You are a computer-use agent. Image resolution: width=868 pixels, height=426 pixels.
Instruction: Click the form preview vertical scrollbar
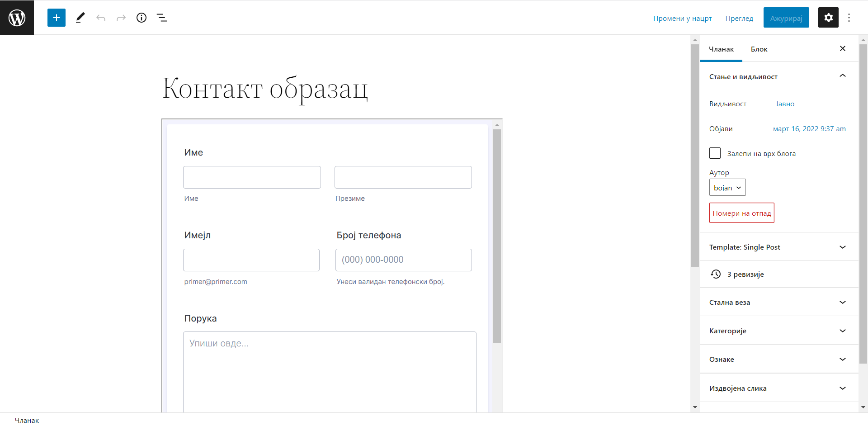coord(497,236)
